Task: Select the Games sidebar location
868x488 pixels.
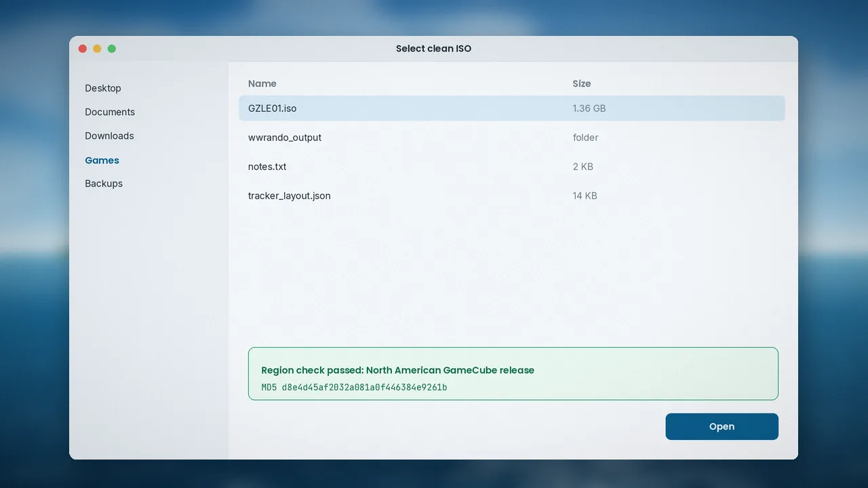Action: tap(102, 160)
